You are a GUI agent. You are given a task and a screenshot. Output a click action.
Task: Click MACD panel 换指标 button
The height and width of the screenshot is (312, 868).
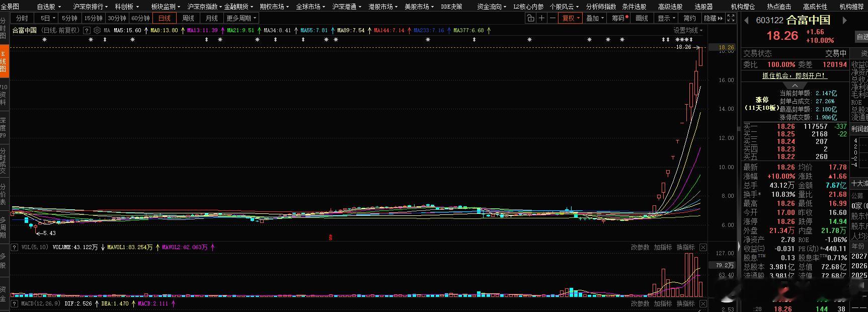(685, 303)
